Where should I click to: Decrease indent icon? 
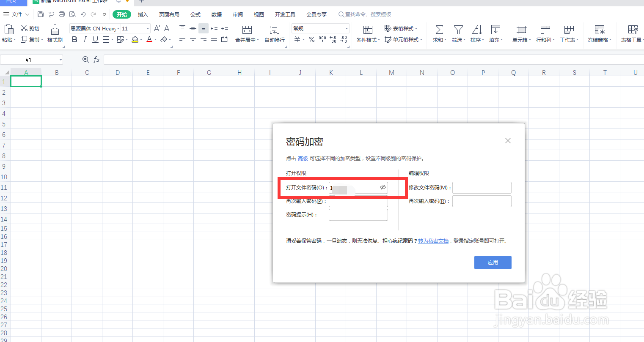214,28
